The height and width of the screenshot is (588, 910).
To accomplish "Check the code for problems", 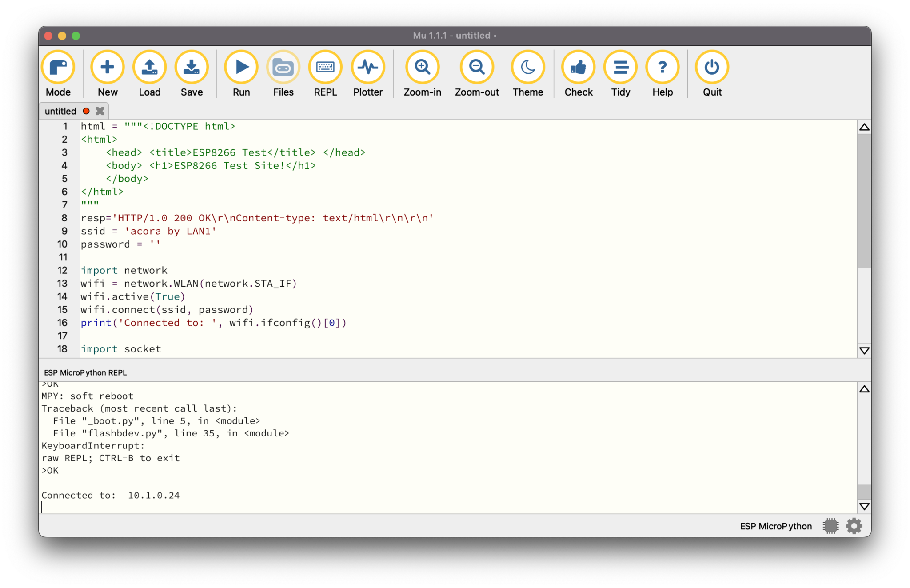I will click(x=578, y=67).
